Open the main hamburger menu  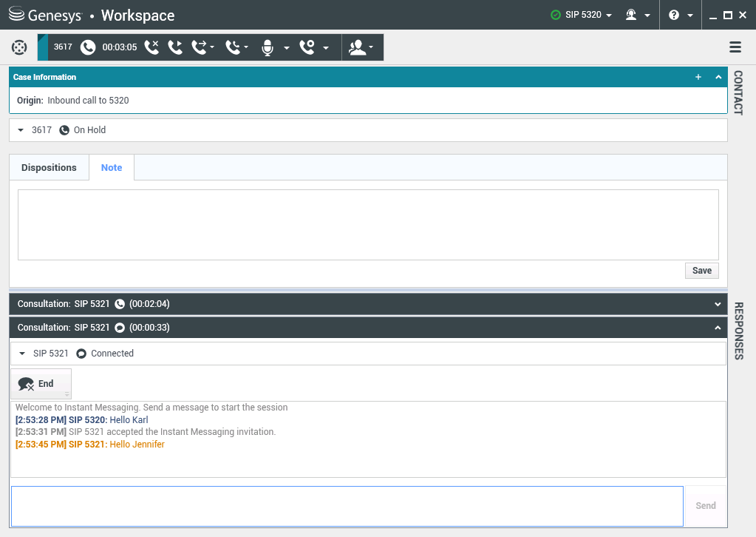click(735, 47)
